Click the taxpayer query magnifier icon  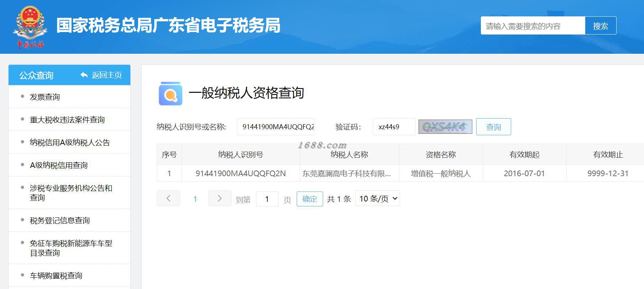click(x=171, y=94)
